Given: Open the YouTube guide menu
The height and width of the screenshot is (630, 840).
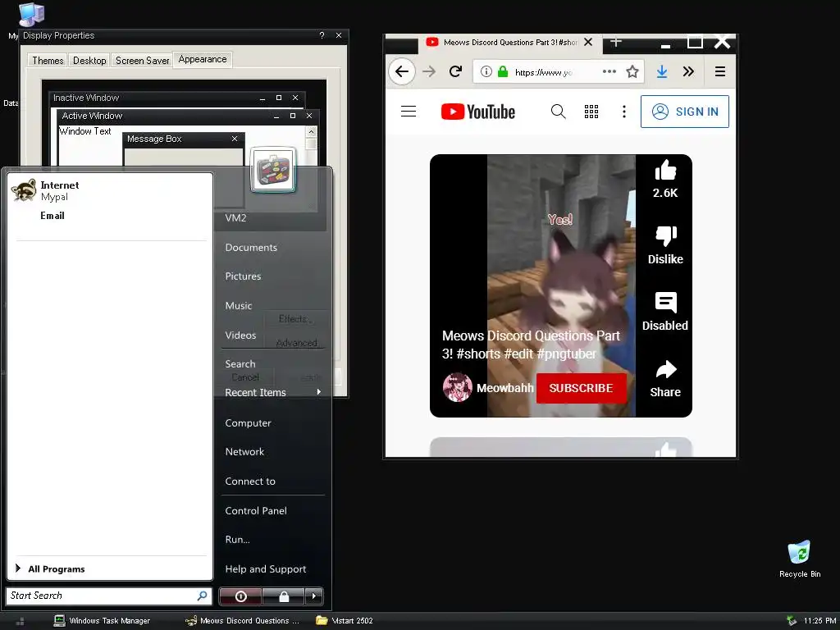Looking at the screenshot, I should tap(409, 112).
